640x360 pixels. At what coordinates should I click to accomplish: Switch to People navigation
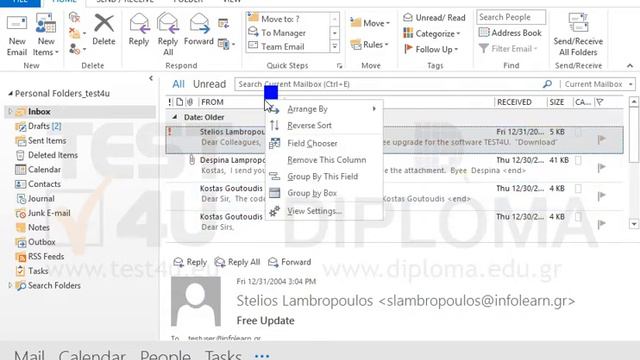pos(165,355)
